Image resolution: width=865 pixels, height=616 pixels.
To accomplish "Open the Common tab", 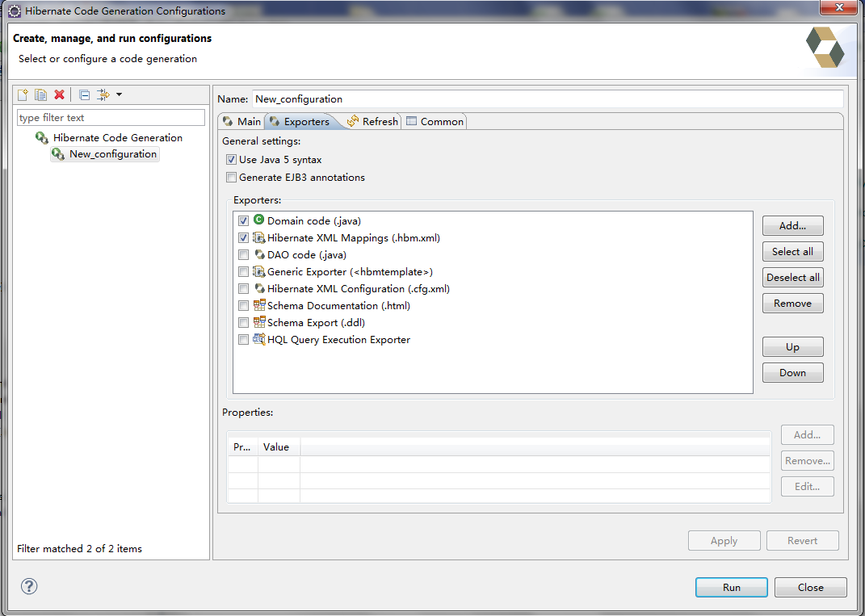I will point(440,120).
